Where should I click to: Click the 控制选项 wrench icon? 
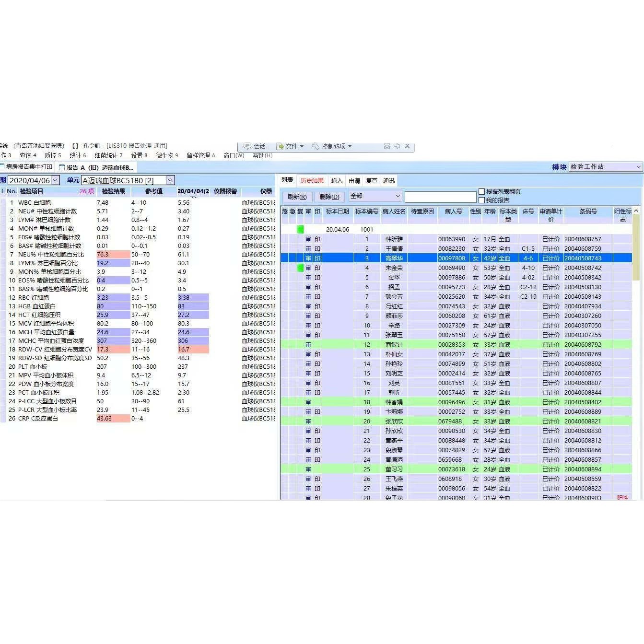[315, 146]
